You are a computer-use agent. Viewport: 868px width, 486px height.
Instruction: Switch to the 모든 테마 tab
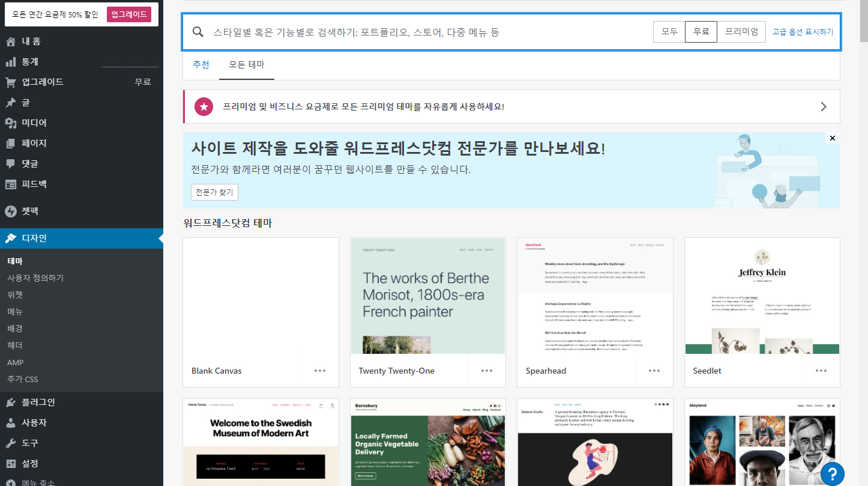[x=247, y=64]
